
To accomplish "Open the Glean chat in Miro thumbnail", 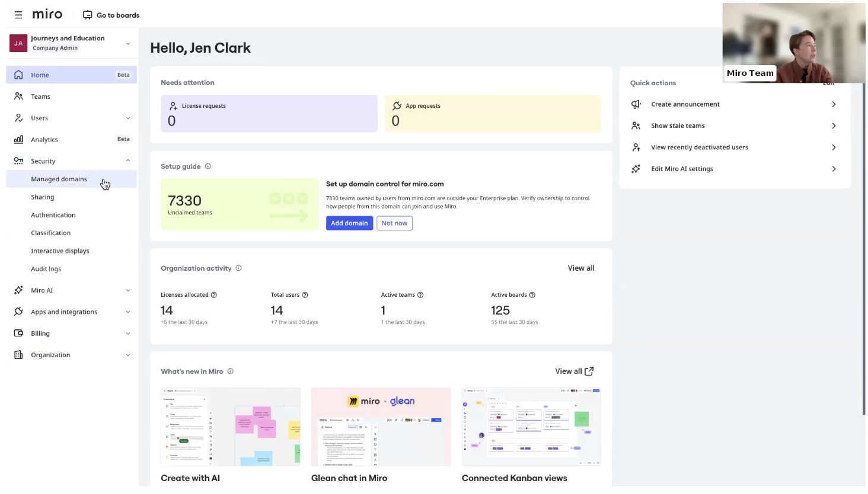I will pyautogui.click(x=381, y=426).
